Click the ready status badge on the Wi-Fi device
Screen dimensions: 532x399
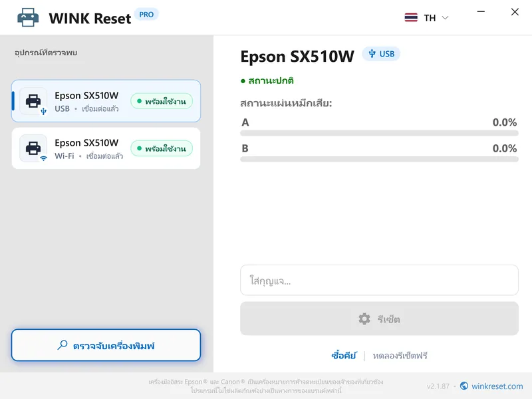[162, 148]
